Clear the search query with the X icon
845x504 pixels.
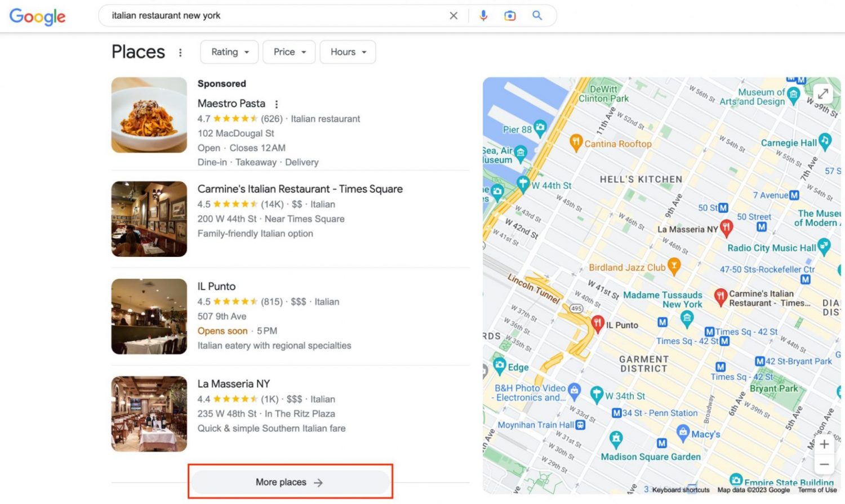[x=453, y=15]
